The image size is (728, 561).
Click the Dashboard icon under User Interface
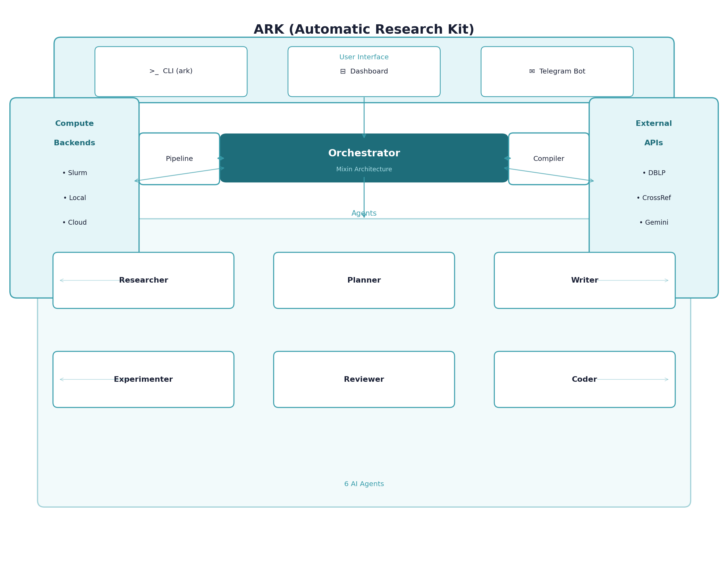pyautogui.click(x=343, y=71)
